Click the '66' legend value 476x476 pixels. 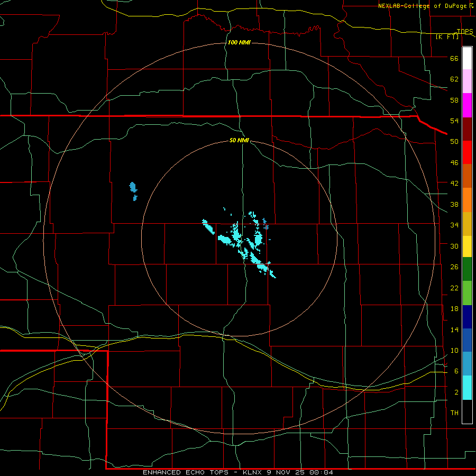pyautogui.click(x=454, y=59)
